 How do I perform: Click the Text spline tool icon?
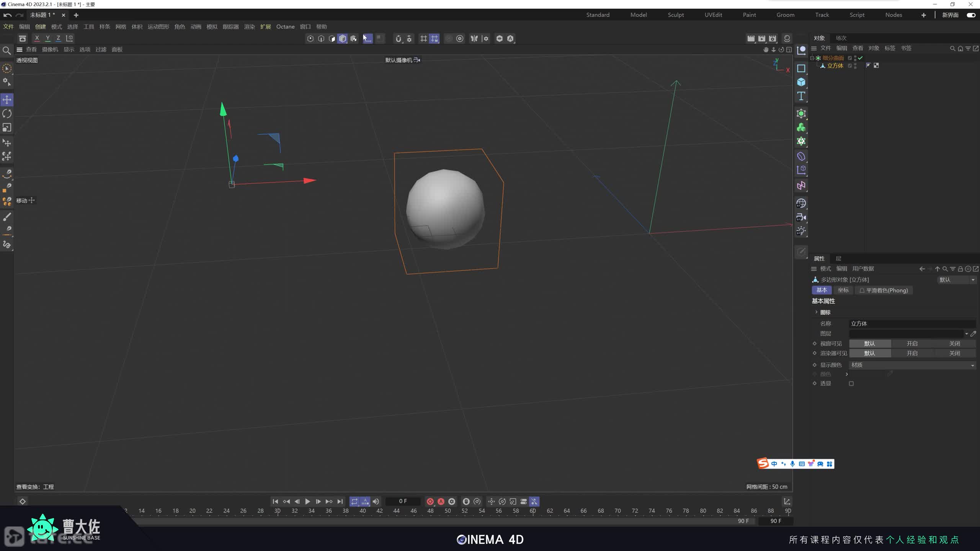click(x=801, y=96)
